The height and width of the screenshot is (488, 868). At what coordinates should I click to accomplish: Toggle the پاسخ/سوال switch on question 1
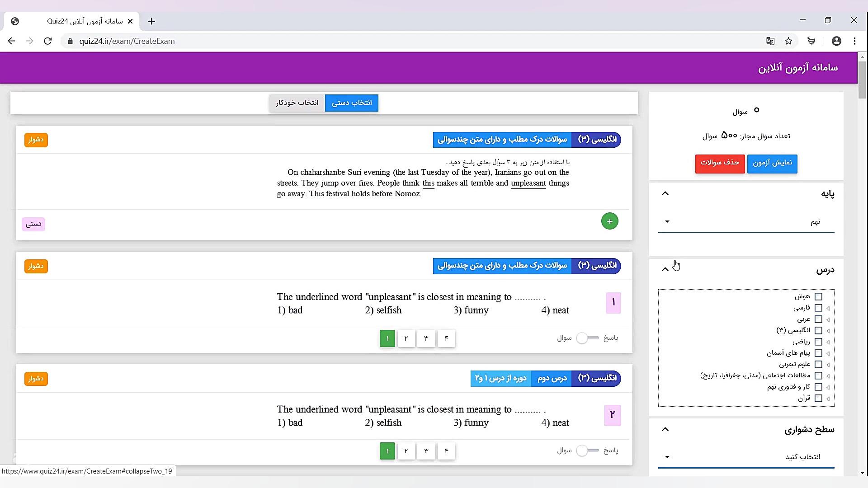pyautogui.click(x=587, y=338)
